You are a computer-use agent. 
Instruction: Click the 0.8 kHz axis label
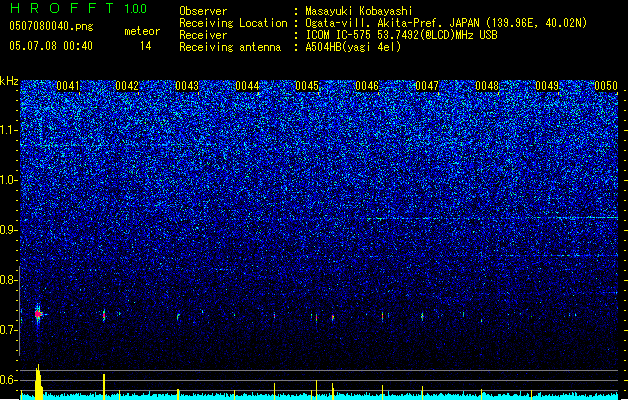click(8, 280)
